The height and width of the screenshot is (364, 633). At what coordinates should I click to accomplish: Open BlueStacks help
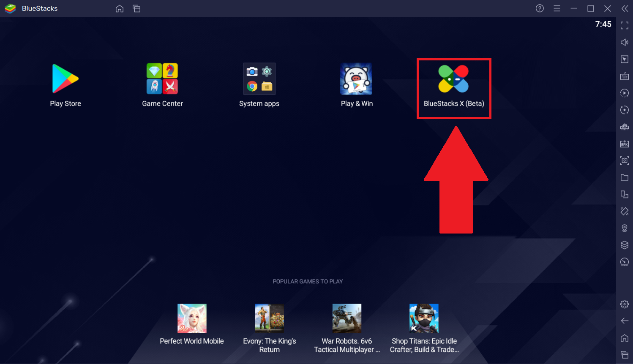539,8
